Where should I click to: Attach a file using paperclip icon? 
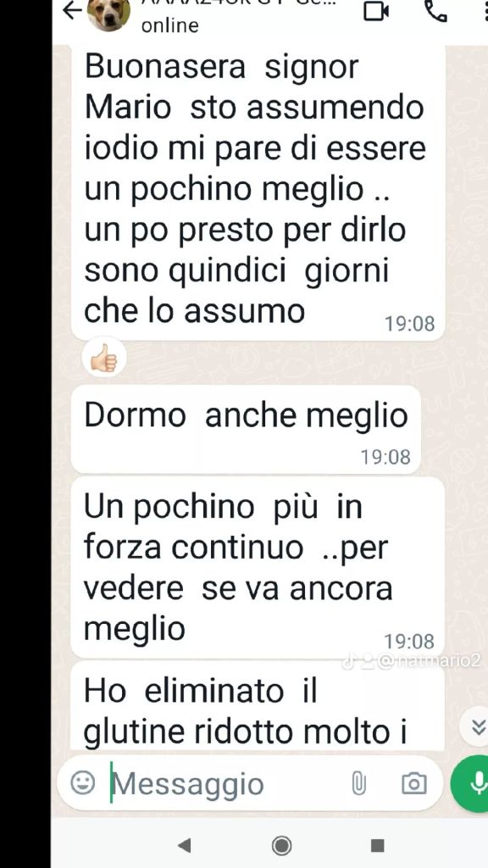pyautogui.click(x=358, y=783)
